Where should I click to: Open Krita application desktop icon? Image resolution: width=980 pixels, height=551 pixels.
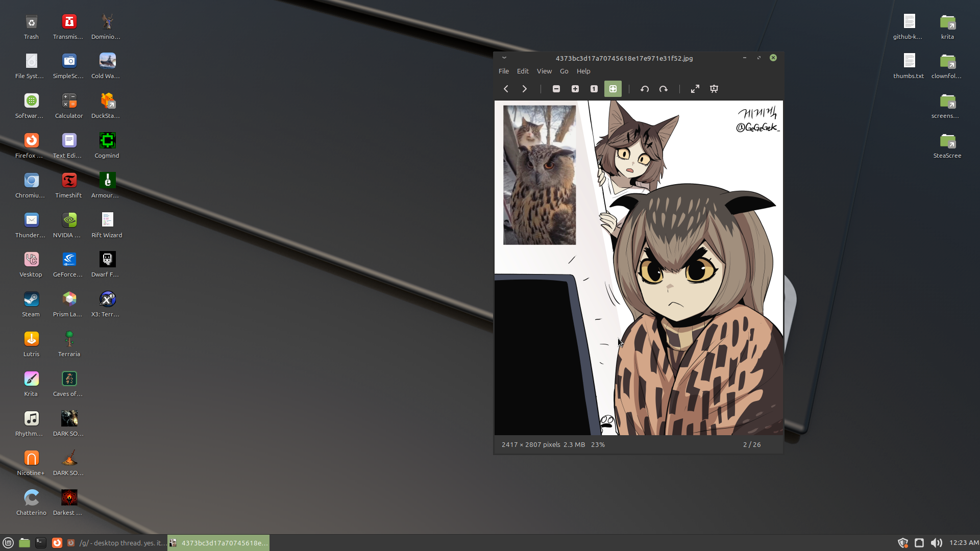[31, 384]
